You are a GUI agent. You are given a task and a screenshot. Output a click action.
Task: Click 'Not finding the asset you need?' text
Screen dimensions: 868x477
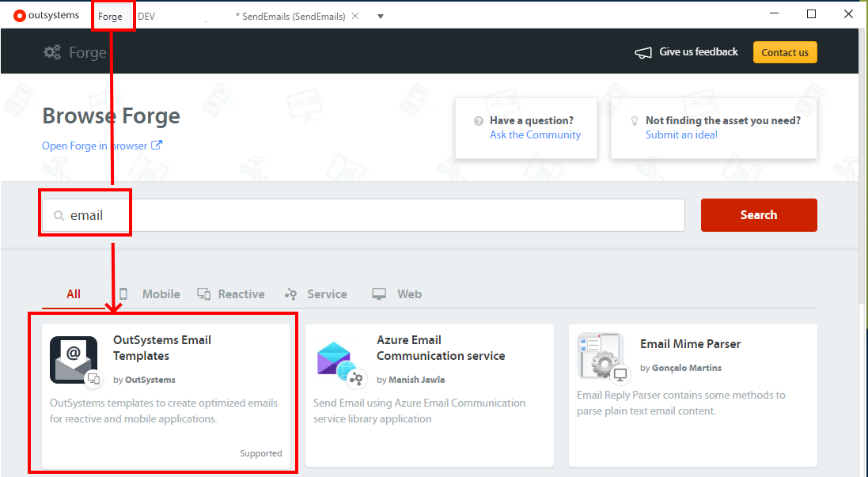[723, 120]
